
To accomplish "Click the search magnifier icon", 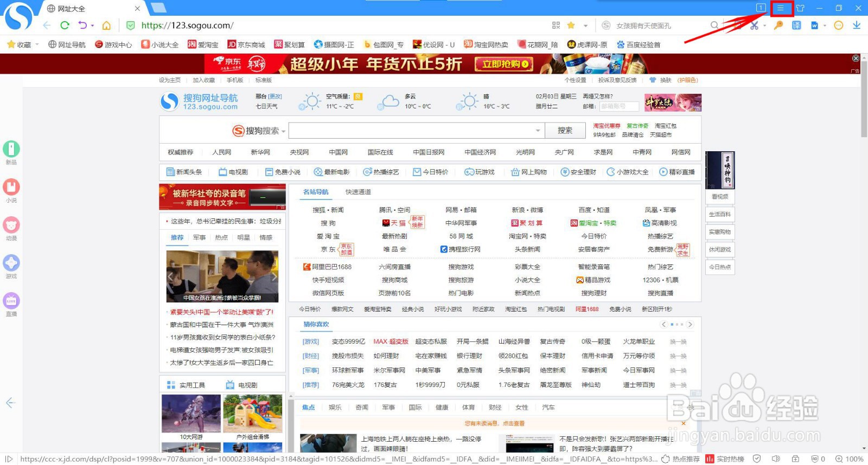I will point(714,25).
